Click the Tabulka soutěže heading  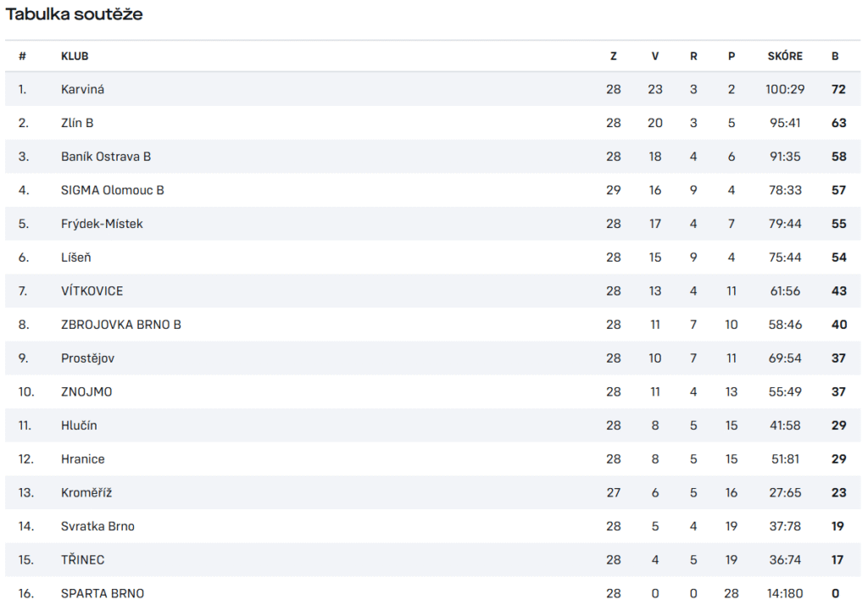75,14
